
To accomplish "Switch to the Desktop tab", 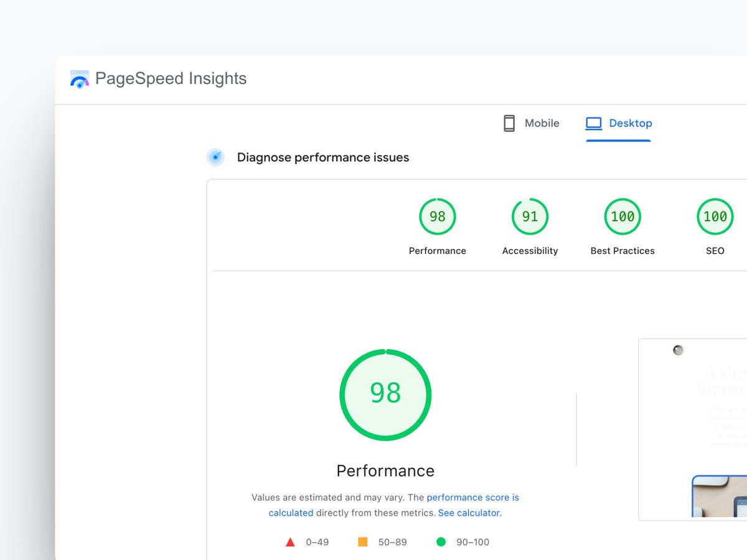I will 619,123.
